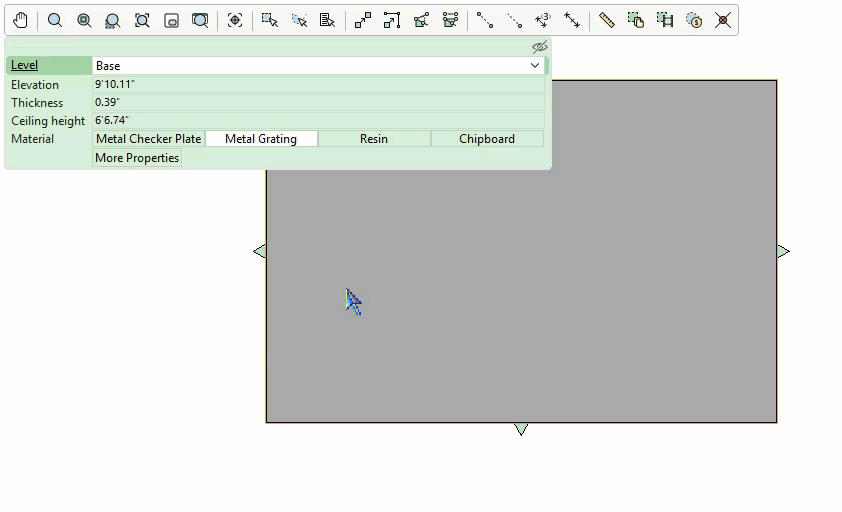Click the Thickness label text

coord(37,103)
